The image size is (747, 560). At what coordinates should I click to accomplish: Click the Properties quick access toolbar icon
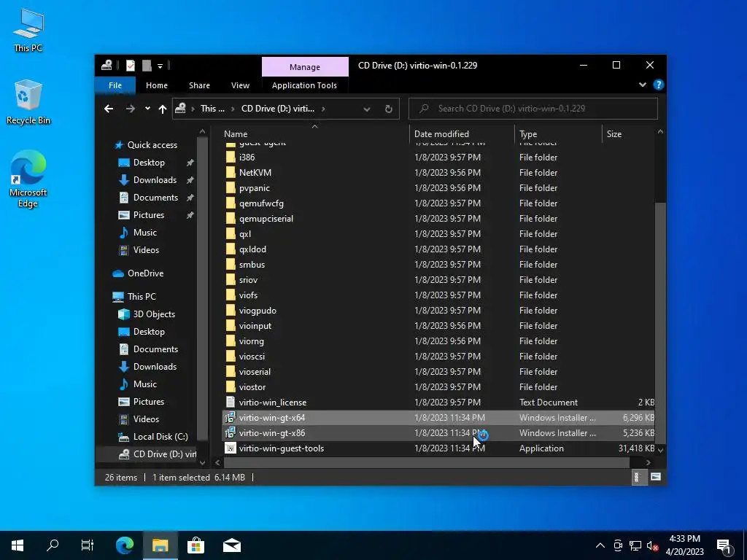pyautogui.click(x=130, y=66)
